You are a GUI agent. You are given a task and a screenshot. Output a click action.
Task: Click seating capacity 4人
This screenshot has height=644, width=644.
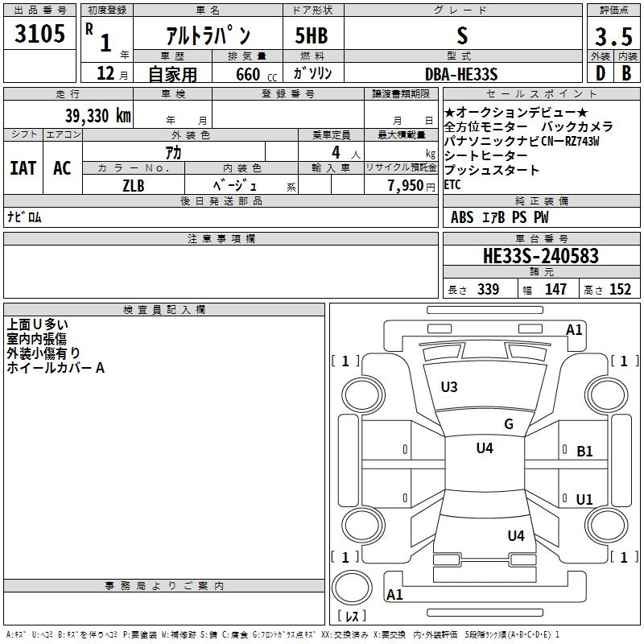pyautogui.click(x=346, y=153)
